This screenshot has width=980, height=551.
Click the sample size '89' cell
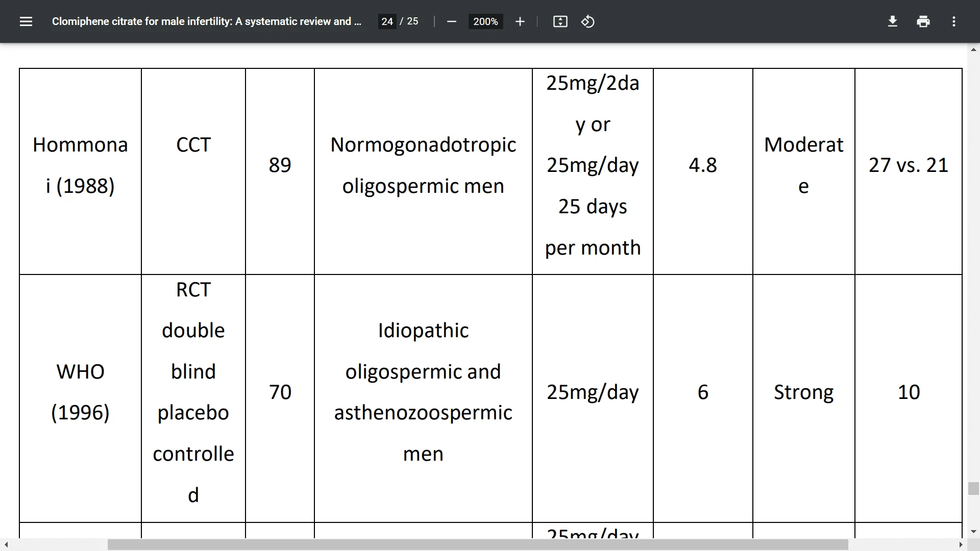[x=280, y=171]
